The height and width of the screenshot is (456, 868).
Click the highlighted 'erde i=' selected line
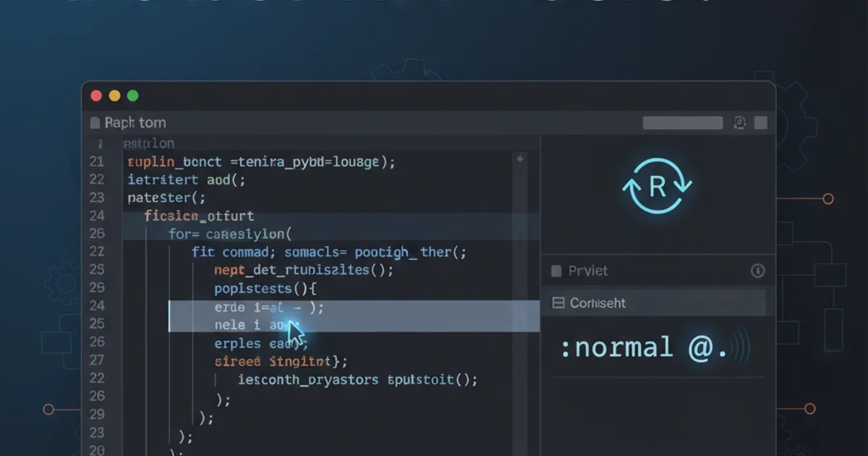pyautogui.click(x=269, y=307)
